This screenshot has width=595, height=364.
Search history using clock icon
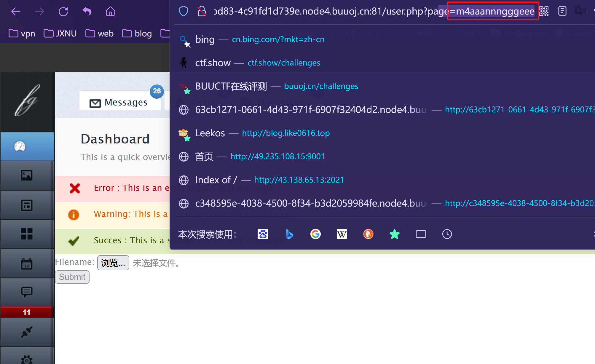tap(447, 234)
